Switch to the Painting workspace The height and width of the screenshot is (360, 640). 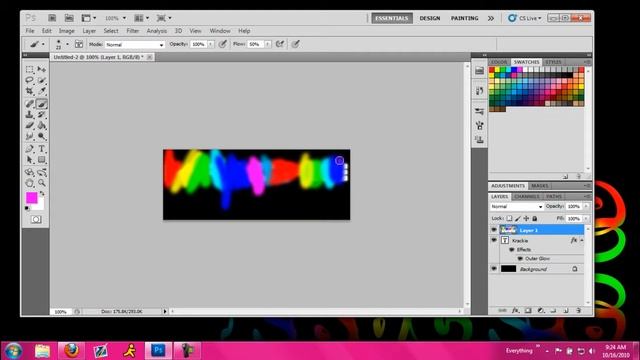tap(464, 18)
